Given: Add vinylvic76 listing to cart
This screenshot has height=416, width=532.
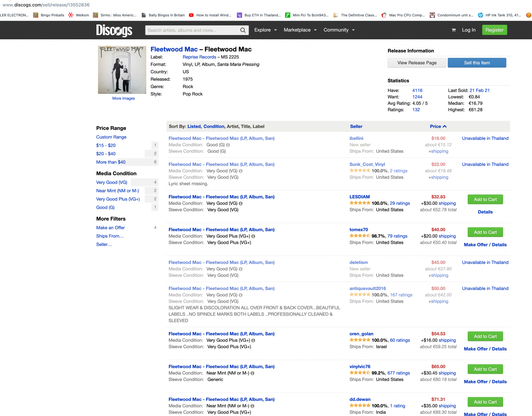Looking at the screenshot, I should [485, 369].
